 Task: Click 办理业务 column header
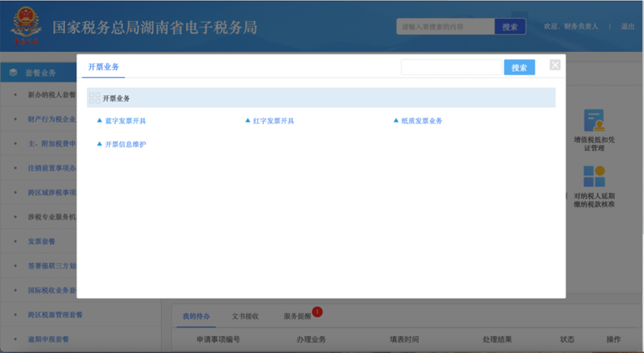(x=311, y=340)
